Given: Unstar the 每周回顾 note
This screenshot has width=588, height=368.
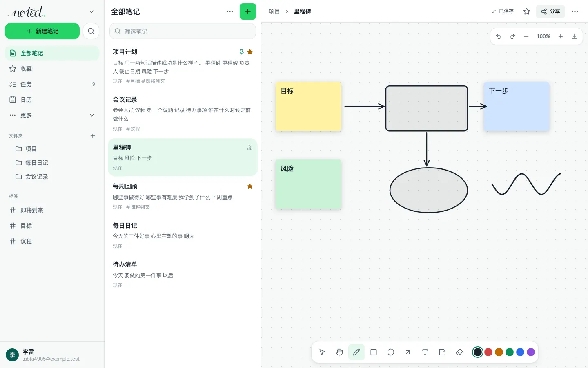Looking at the screenshot, I should coord(250,186).
